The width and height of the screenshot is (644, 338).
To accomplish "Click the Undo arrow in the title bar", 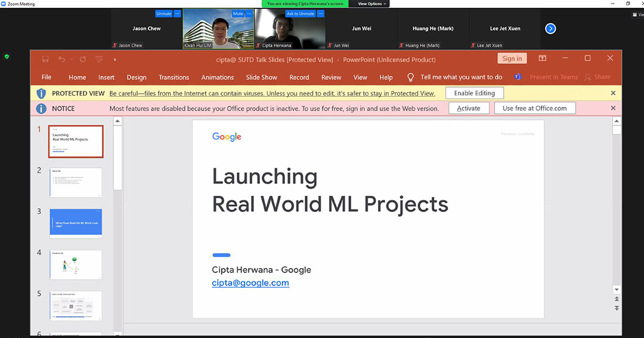I will click(x=61, y=59).
